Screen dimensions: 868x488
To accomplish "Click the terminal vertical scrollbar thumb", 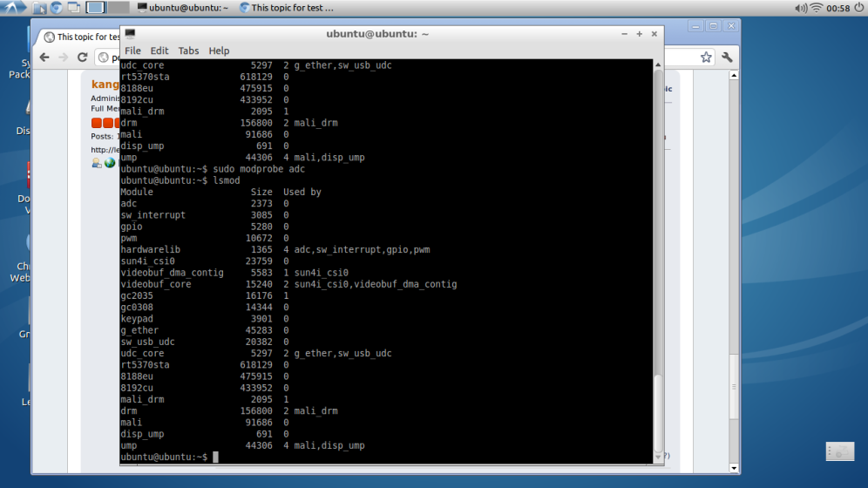I will [658, 414].
